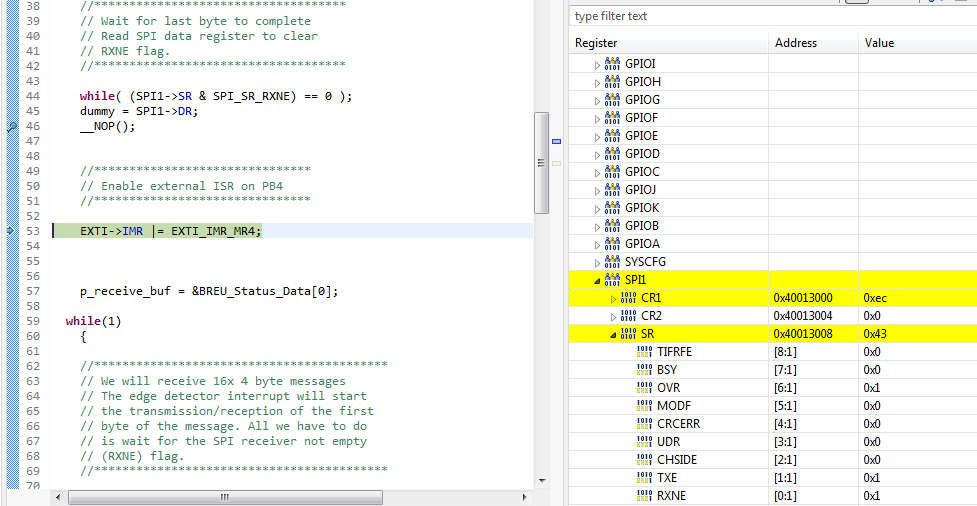The height and width of the screenshot is (506, 977).
Task: Select the GPIOK peripheral icon
Action: coord(612,208)
